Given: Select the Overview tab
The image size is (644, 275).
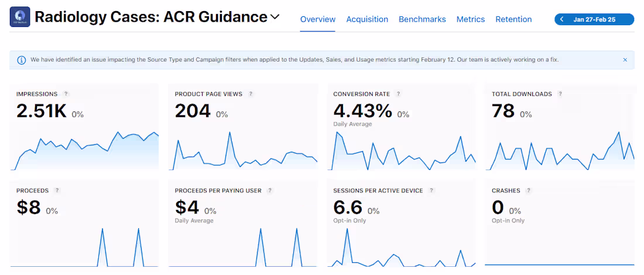Looking at the screenshot, I should (x=318, y=19).
